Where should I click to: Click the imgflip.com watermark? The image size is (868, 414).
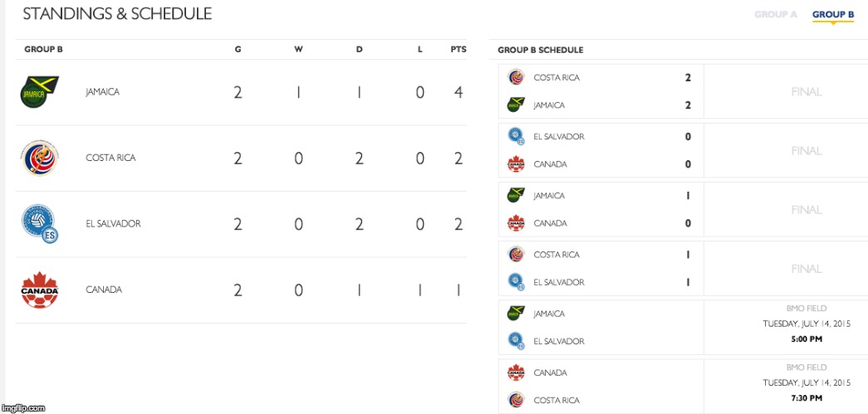(x=22, y=407)
